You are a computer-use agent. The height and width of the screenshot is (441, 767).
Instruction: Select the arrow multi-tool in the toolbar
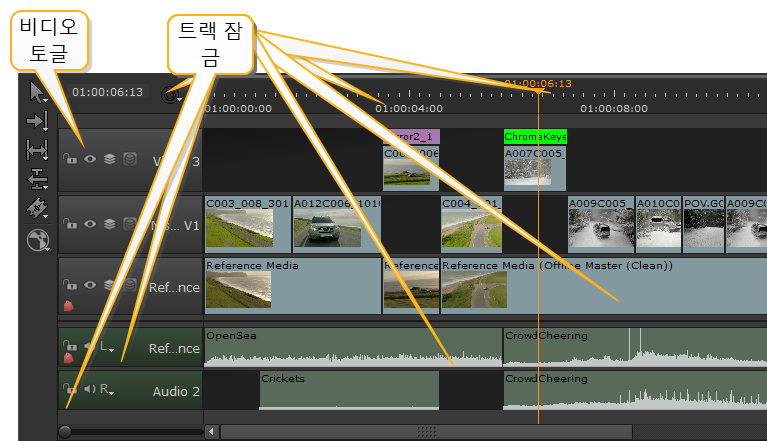click(x=38, y=93)
